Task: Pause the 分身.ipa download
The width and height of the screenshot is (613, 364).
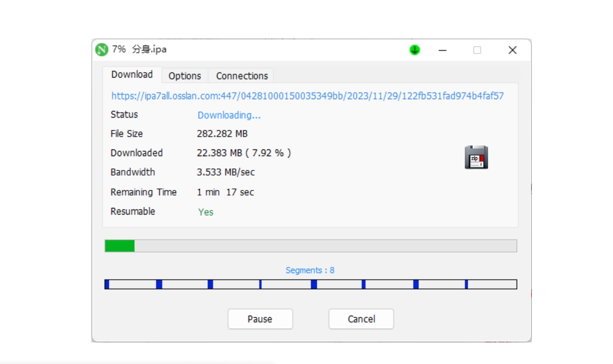Action: tap(260, 319)
